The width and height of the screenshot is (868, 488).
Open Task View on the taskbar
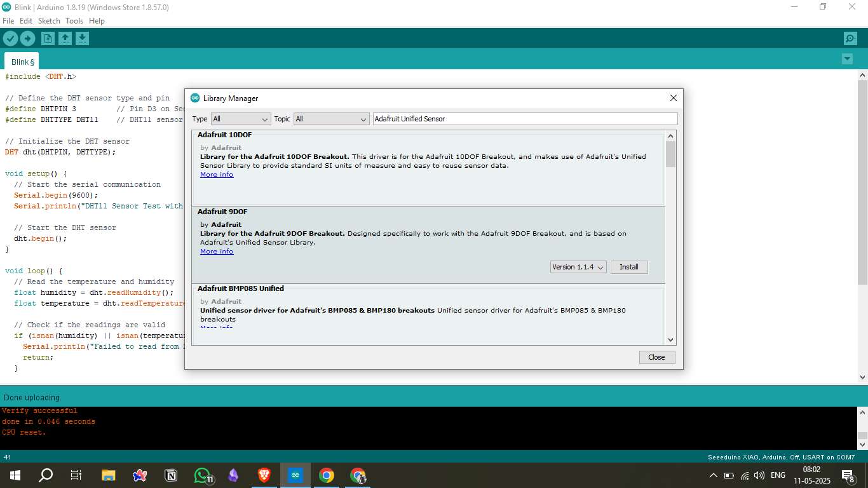tap(76, 475)
